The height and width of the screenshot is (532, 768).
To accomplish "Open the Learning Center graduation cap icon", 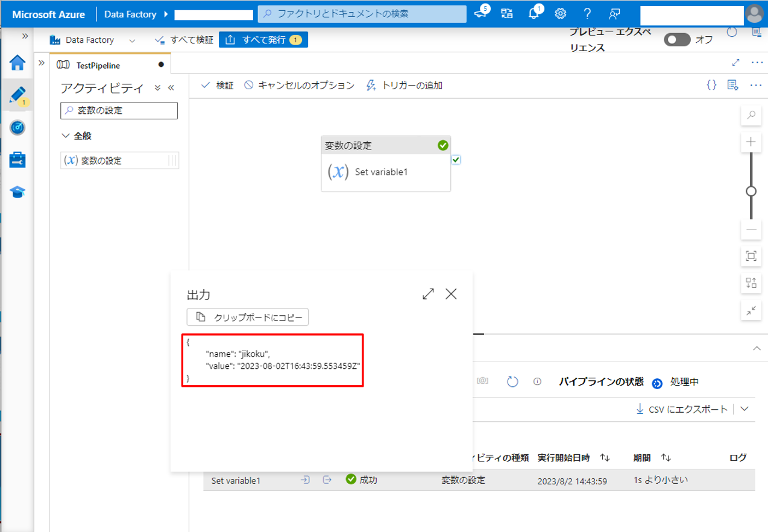I will click(x=17, y=192).
